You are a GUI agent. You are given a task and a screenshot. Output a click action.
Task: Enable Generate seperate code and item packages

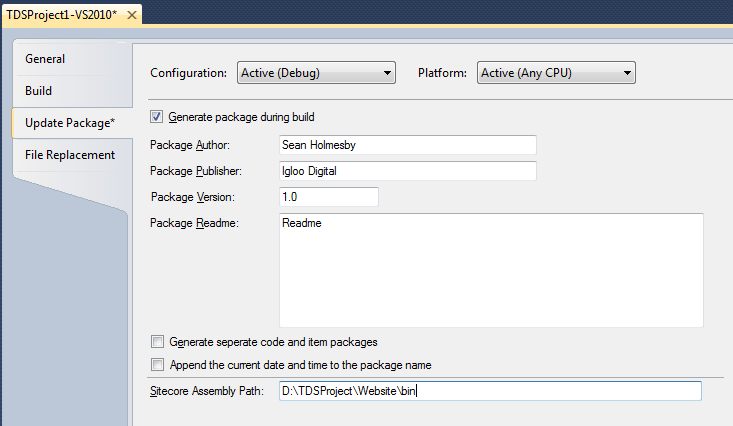click(x=157, y=342)
